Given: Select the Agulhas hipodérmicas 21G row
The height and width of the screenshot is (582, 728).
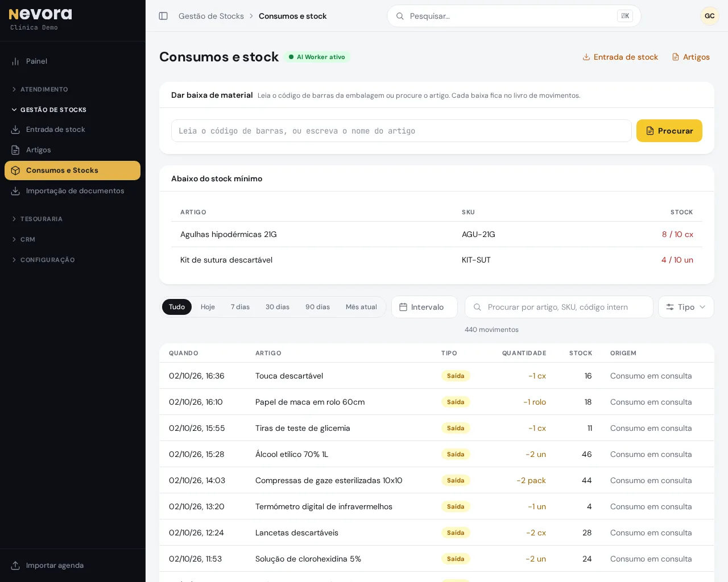Looking at the screenshot, I should point(437,234).
